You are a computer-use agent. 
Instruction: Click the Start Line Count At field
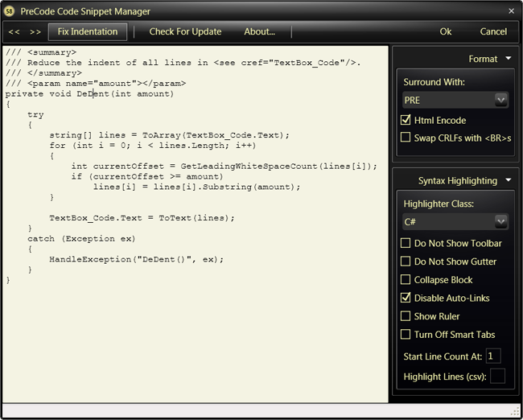point(493,356)
